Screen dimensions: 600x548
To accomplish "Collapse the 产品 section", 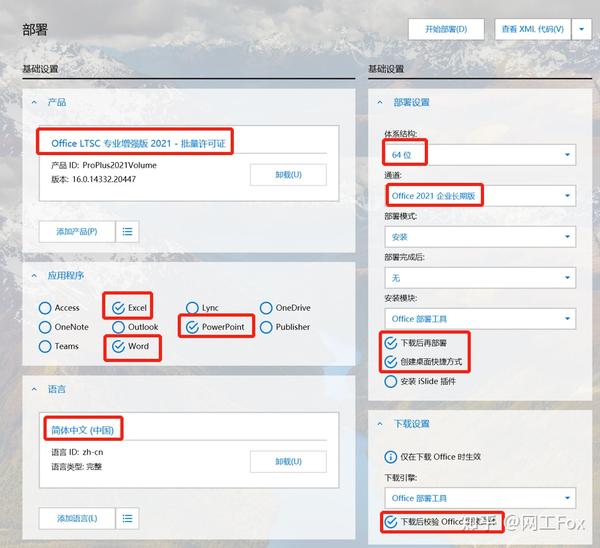I will click(34, 102).
